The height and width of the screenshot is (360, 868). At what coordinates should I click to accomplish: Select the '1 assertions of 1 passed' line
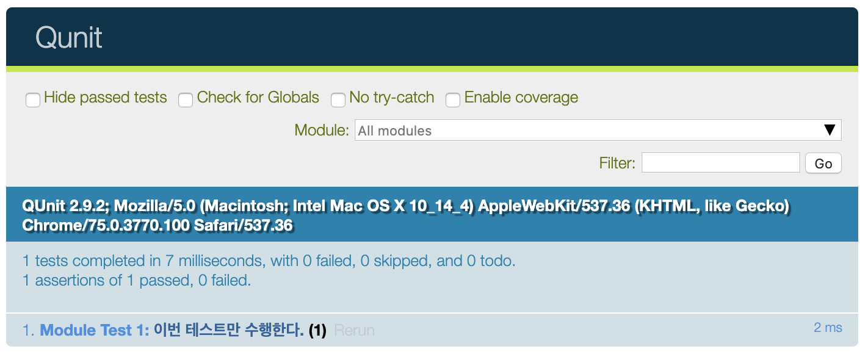click(x=137, y=281)
